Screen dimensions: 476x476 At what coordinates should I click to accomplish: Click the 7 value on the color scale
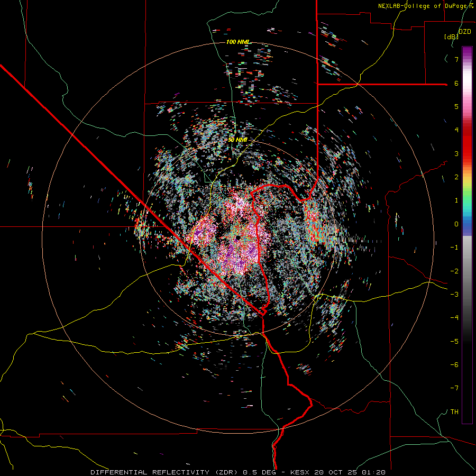click(x=456, y=59)
